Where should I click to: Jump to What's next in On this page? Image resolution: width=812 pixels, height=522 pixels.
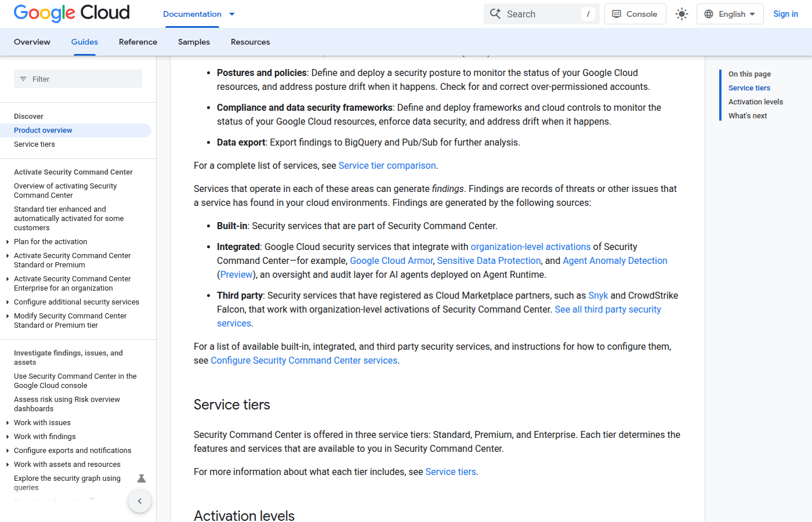(x=748, y=116)
